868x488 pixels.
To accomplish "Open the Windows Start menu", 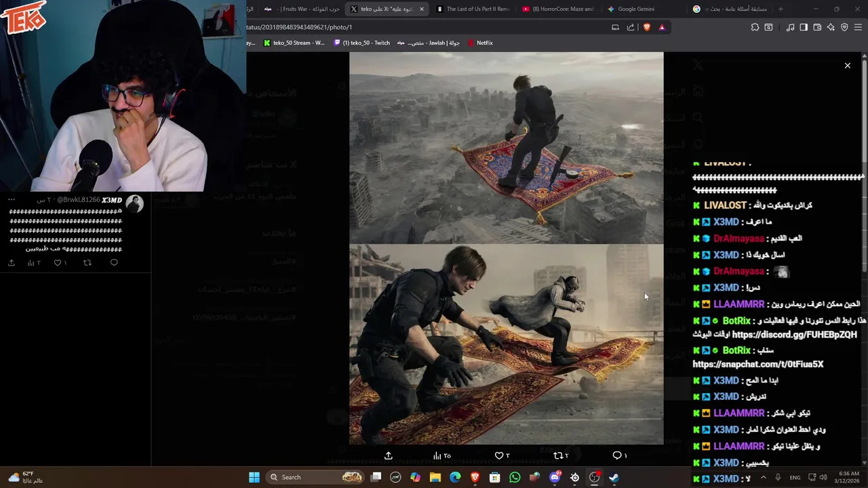I will (x=254, y=477).
